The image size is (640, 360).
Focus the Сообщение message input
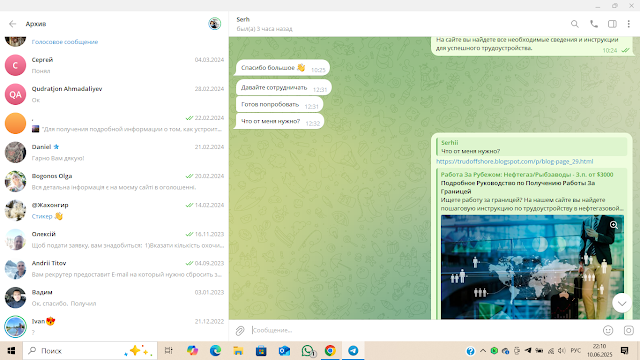pos(424,330)
